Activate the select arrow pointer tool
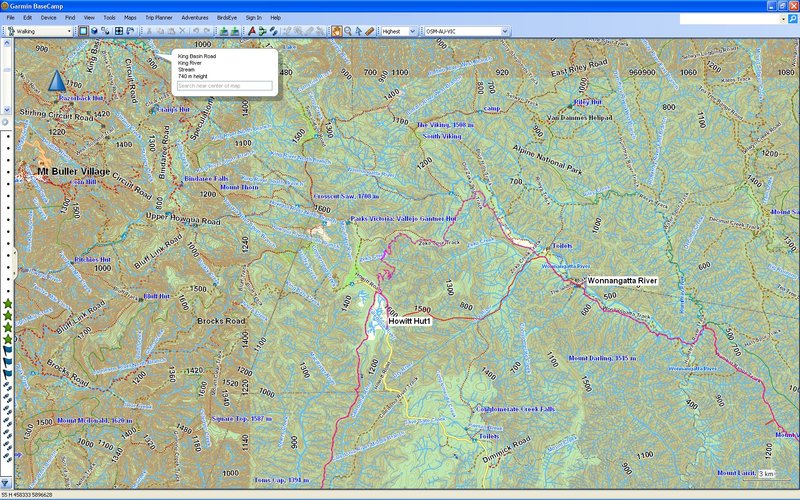Screen dimensions: 800x500 click(x=359, y=31)
